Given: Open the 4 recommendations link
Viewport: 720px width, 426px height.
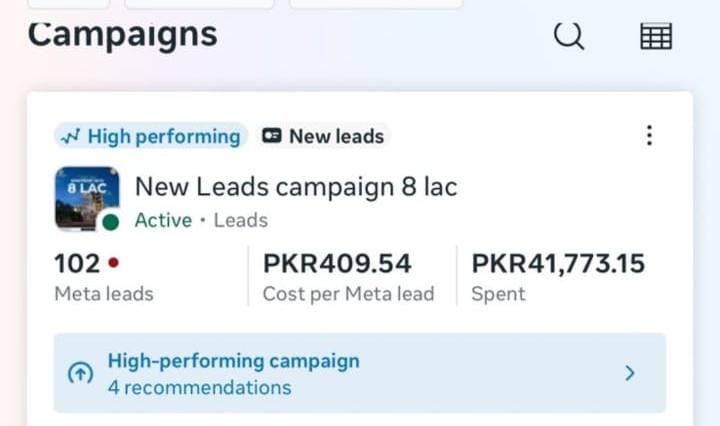Looking at the screenshot, I should tap(199, 387).
